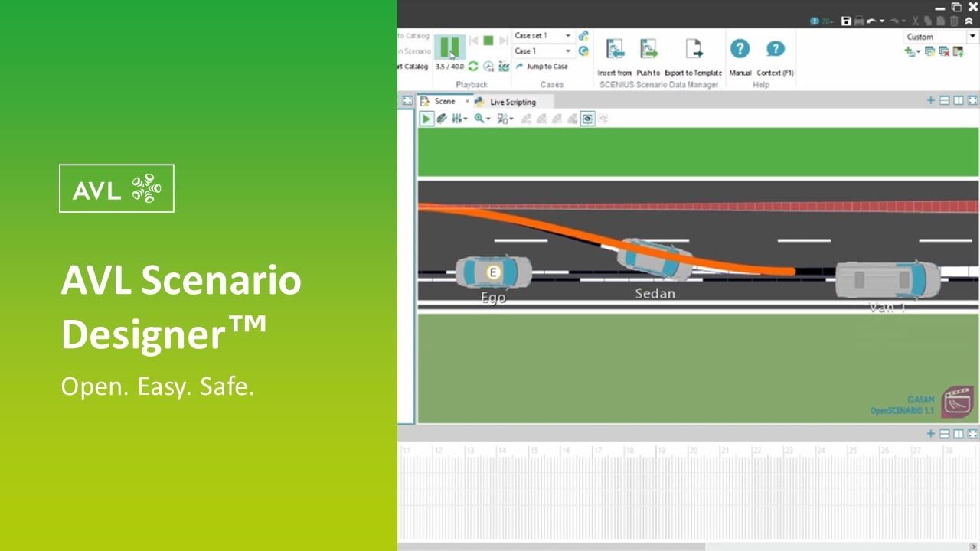The image size is (980, 551).
Task: Open the arrow next to add layout icon
Action: pos(919,53)
